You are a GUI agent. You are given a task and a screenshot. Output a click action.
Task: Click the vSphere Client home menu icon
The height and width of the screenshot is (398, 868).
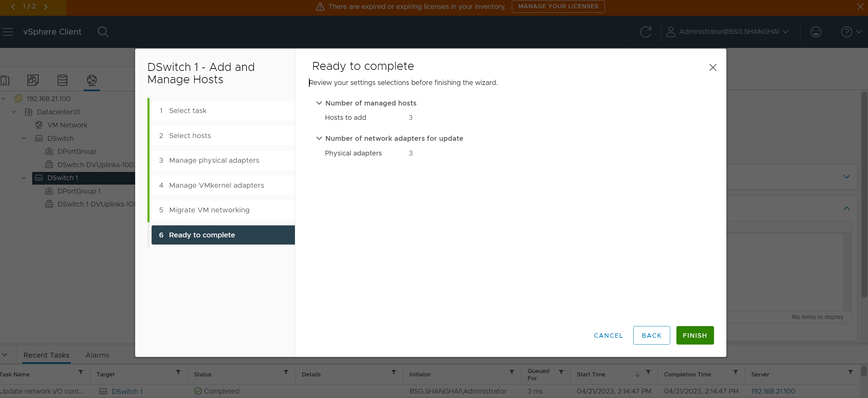[x=8, y=32]
